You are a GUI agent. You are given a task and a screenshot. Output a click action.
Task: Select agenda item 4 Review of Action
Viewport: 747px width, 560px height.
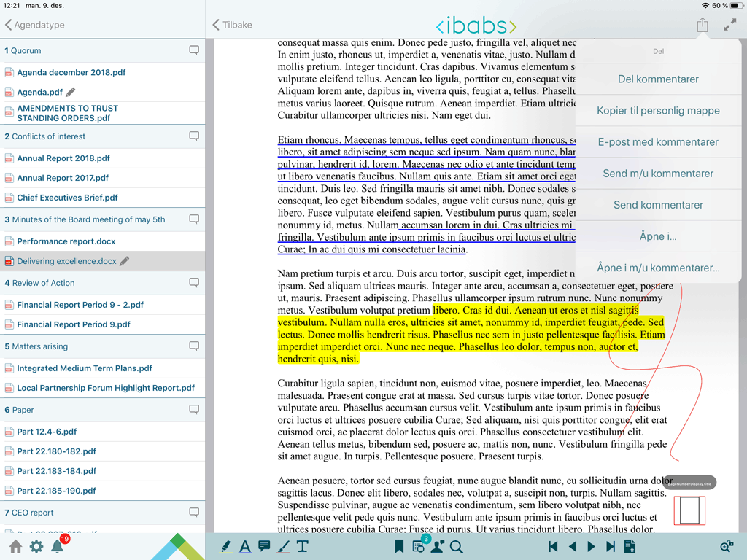[102, 283]
